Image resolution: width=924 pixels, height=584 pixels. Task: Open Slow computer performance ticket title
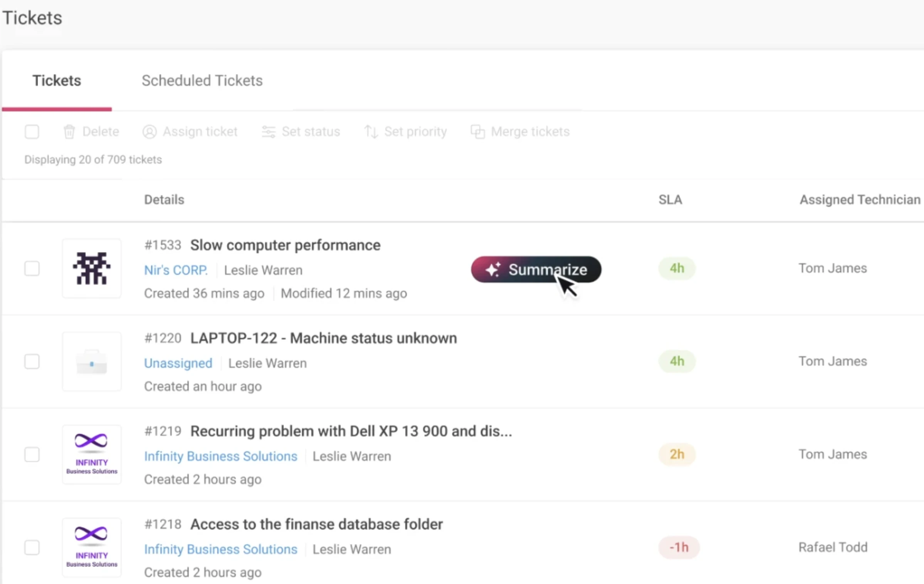(x=286, y=245)
